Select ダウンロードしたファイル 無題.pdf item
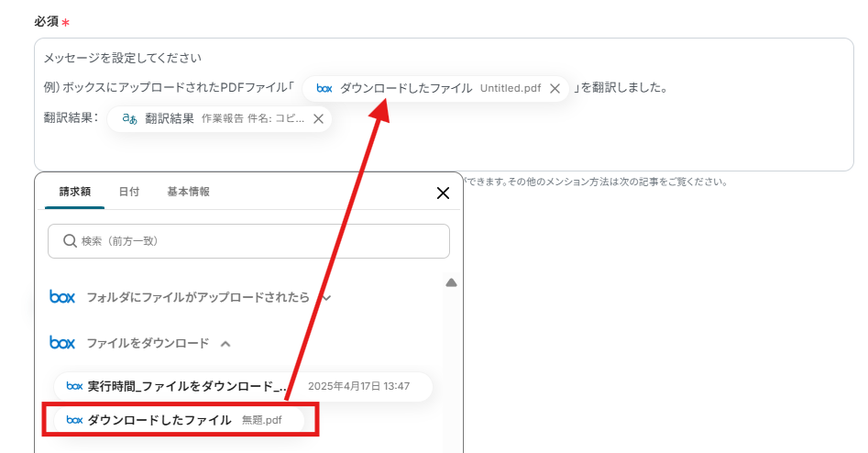This screenshot has height=453, width=868. pyautogui.click(x=179, y=420)
